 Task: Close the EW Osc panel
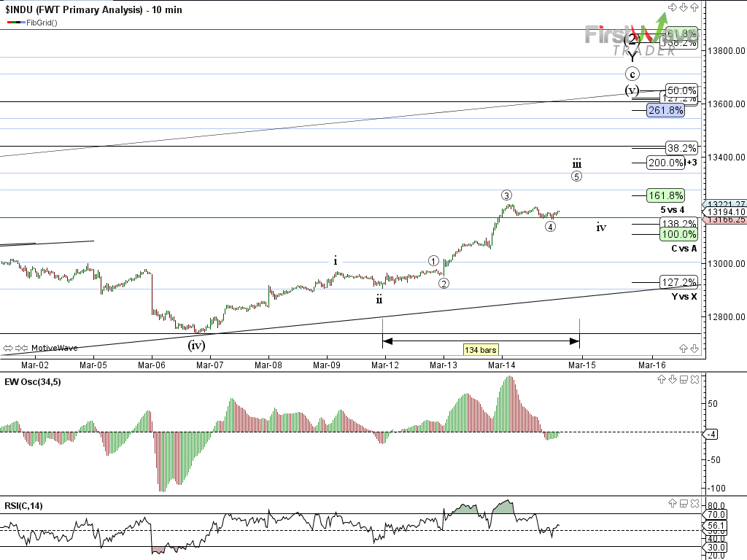(x=694, y=380)
